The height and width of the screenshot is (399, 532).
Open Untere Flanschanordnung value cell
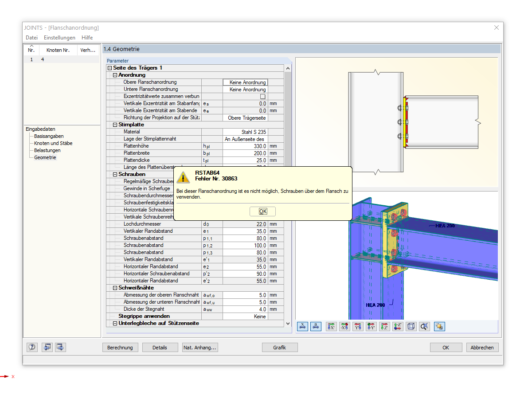[x=245, y=89]
